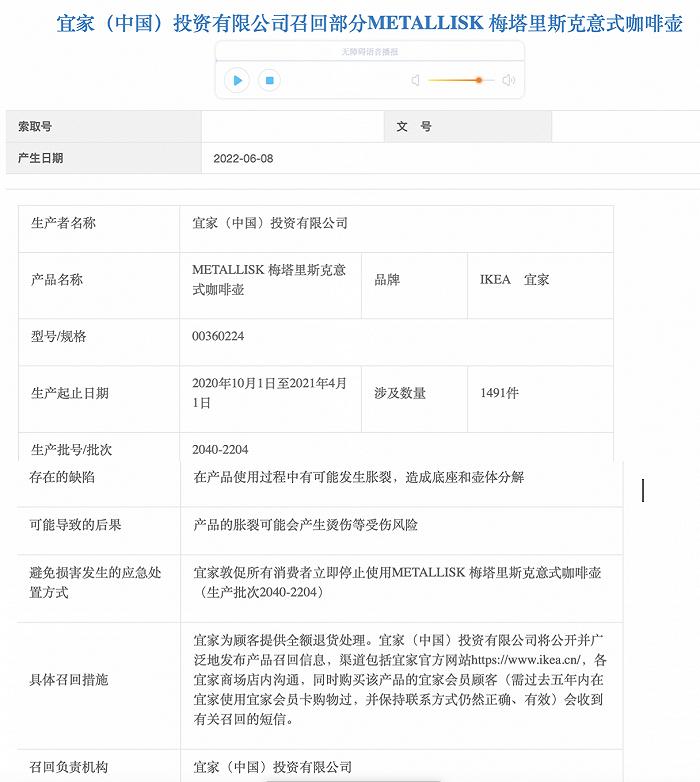Click the 文 号 label cell
The image size is (700, 782).
coord(468,127)
